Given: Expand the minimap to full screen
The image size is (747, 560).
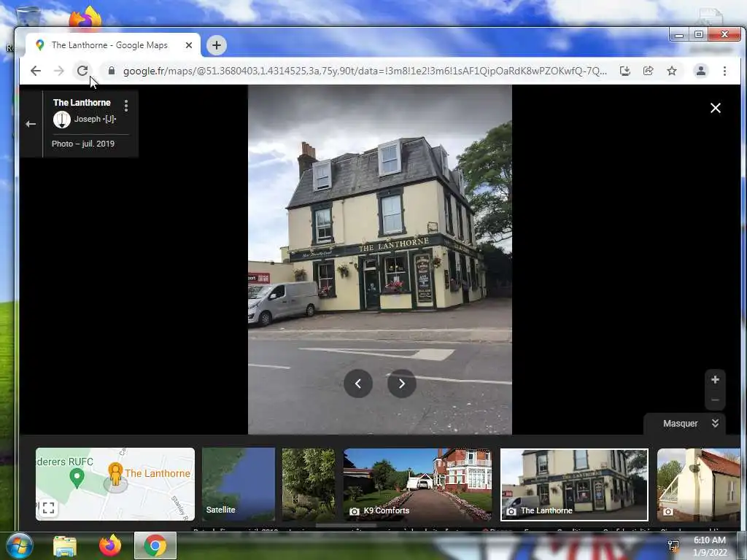Looking at the screenshot, I should click(x=48, y=508).
